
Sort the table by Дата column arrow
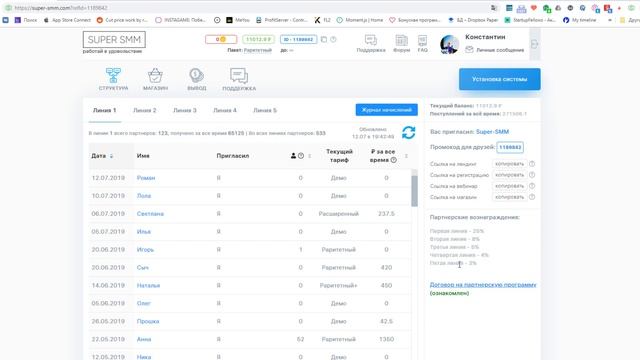click(x=111, y=156)
